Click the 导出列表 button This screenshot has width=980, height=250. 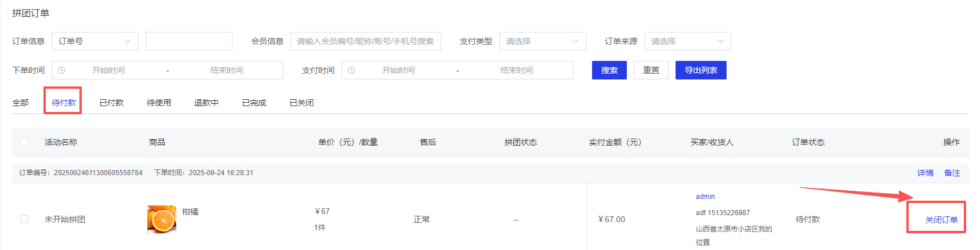(x=700, y=70)
